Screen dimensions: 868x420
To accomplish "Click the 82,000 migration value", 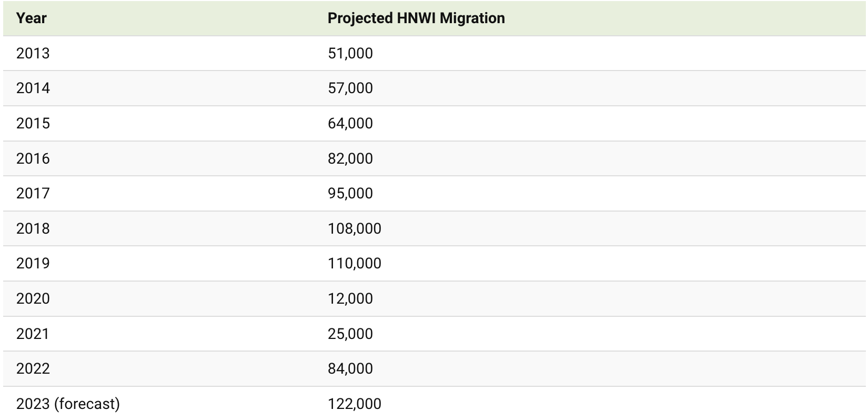I will [350, 158].
